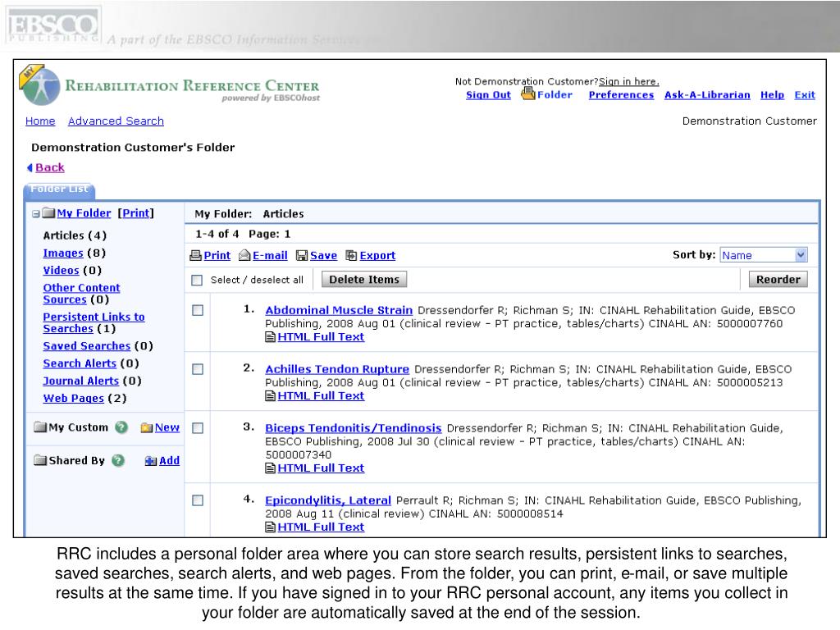Click the Exit link
The height and width of the screenshot is (630, 840).
tap(805, 95)
